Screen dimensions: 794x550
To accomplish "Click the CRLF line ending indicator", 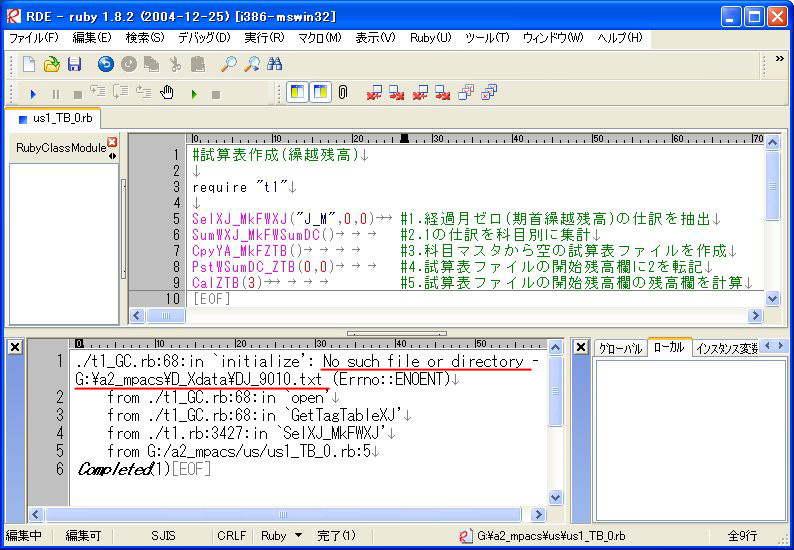I will coord(231,535).
